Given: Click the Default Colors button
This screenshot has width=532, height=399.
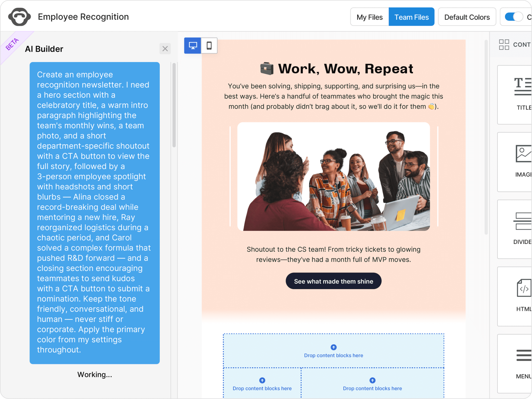Looking at the screenshot, I should pos(467,17).
